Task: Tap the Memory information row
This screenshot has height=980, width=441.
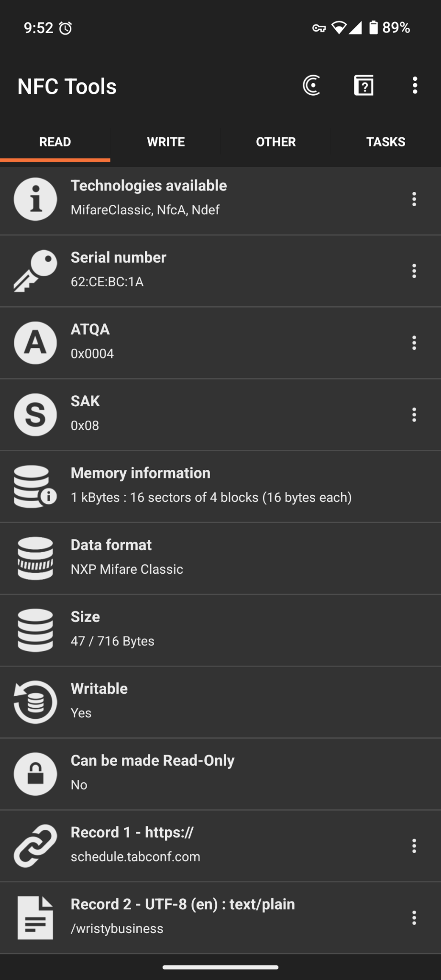Action: 211,486
